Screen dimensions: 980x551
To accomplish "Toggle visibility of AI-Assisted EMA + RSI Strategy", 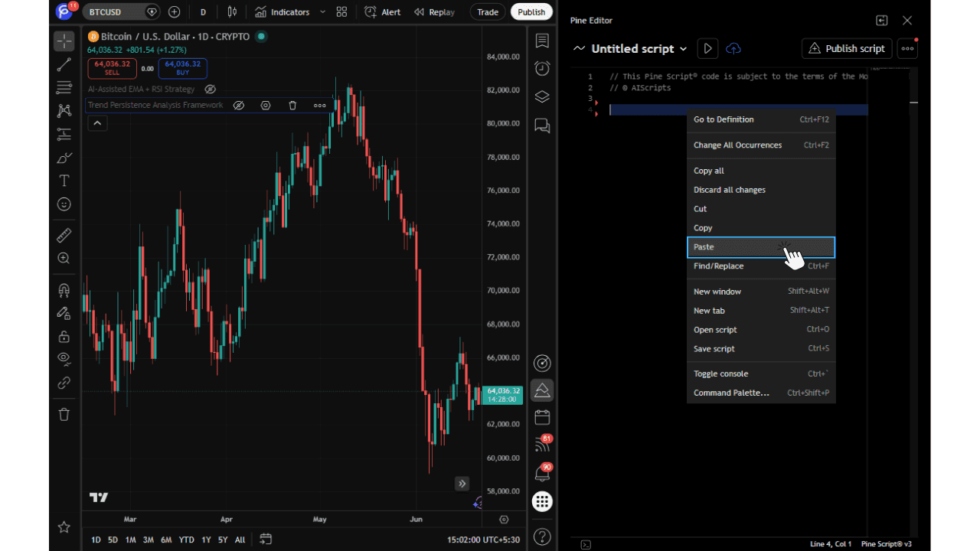I will (x=210, y=89).
